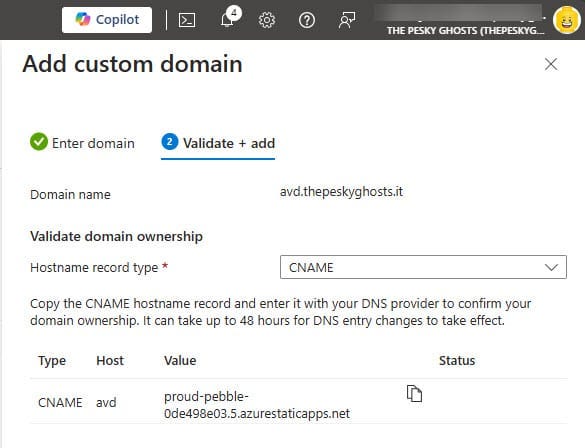Open the feedback icon in the header
The image size is (585, 448).
347,20
